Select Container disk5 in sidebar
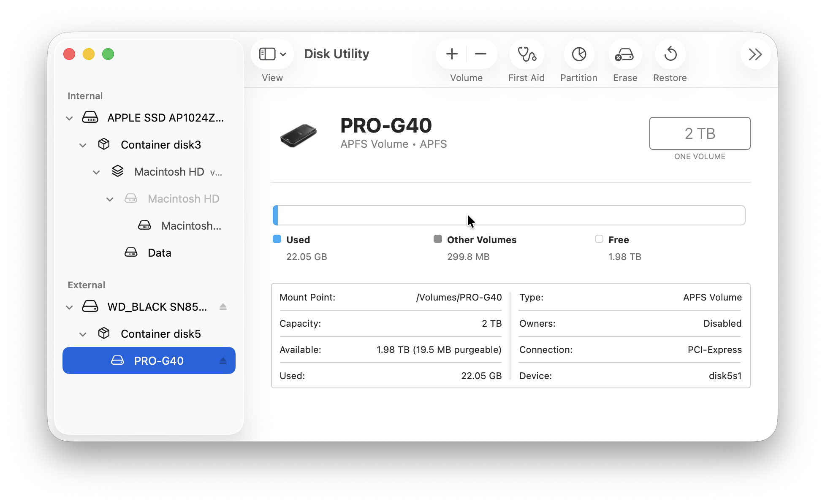Screen dimensions: 825x504 pos(149,334)
